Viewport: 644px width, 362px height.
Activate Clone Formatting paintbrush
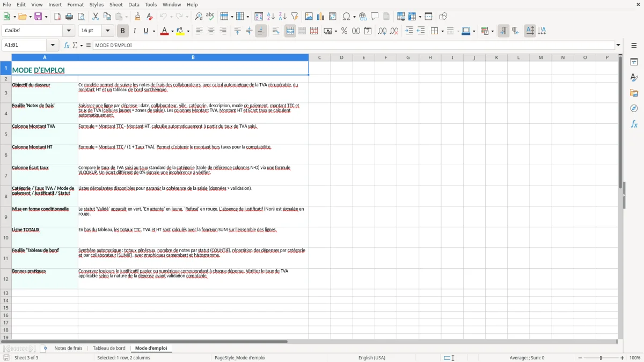tap(137, 17)
